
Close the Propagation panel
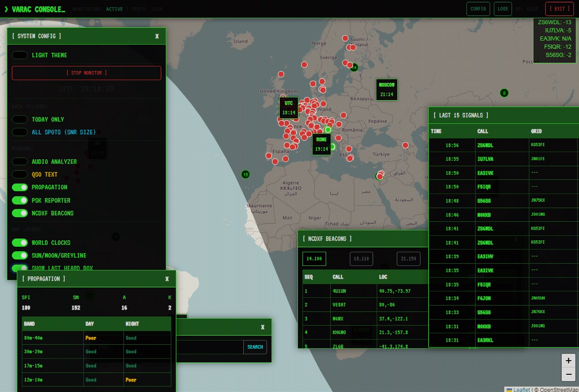tap(167, 279)
